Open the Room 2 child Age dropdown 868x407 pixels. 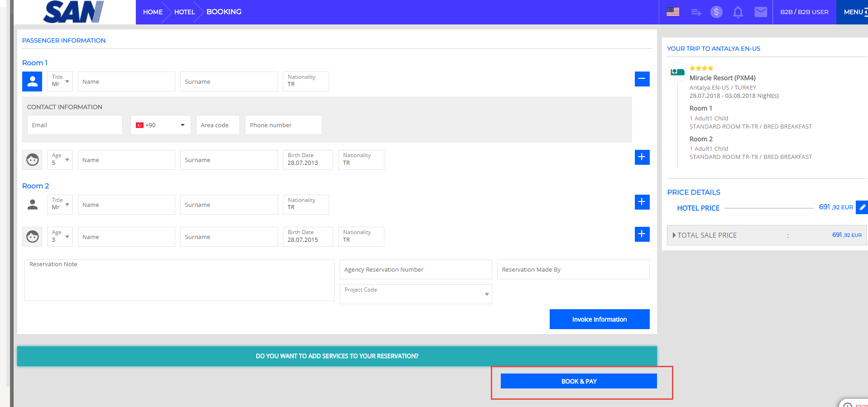tap(60, 237)
